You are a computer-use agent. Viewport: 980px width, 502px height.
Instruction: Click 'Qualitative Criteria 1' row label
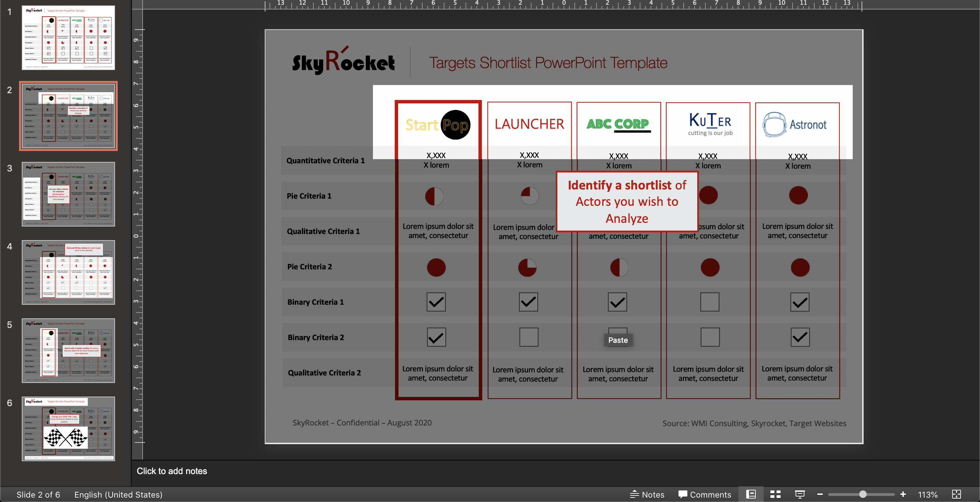tap(323, 231)
